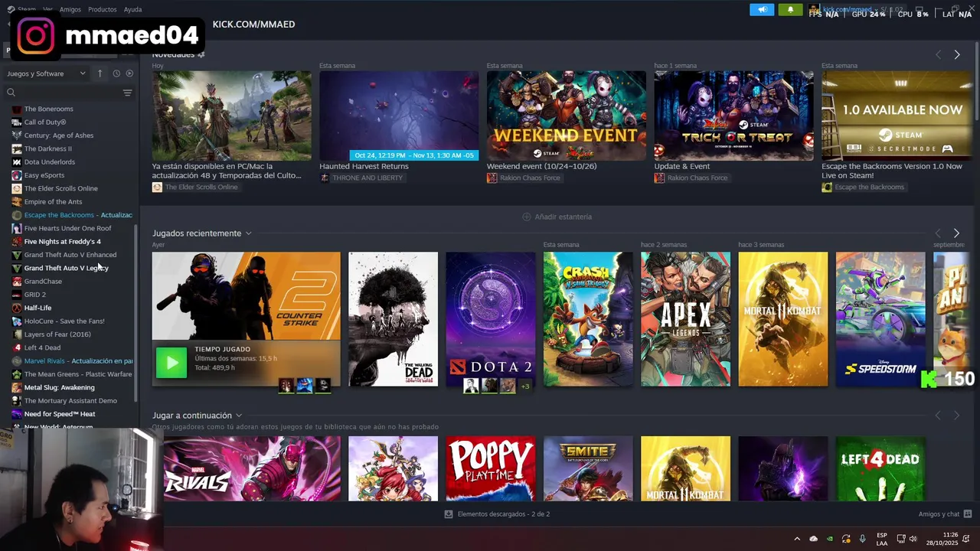This screenshot has width=980, height=551.
Task: Click Layers of Fear (2016) icon
Action: (17, 334)
